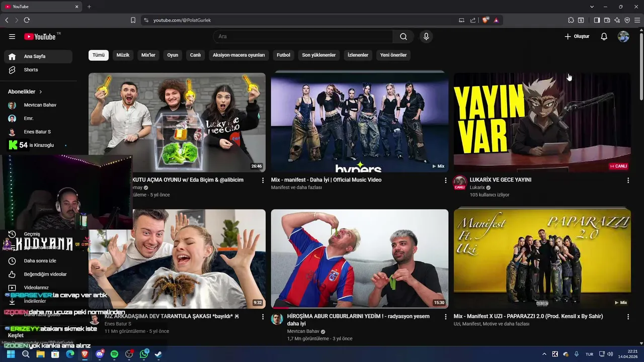Open the account avatar menu
Screen dimensions: 644x362
point(623,36)
